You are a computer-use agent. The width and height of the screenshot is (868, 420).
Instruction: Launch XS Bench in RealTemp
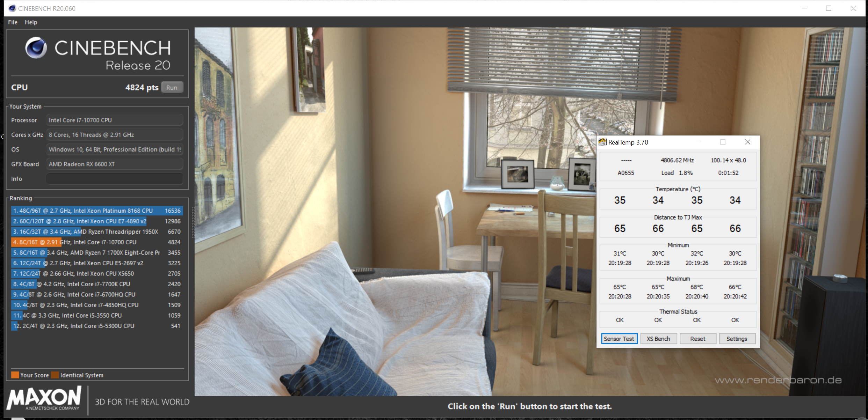(x=658, y=339)
